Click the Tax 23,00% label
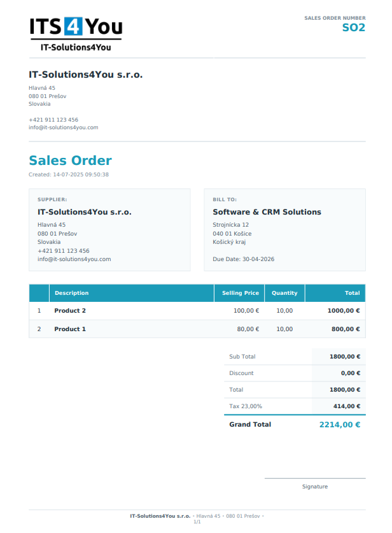 coord(245,406)
